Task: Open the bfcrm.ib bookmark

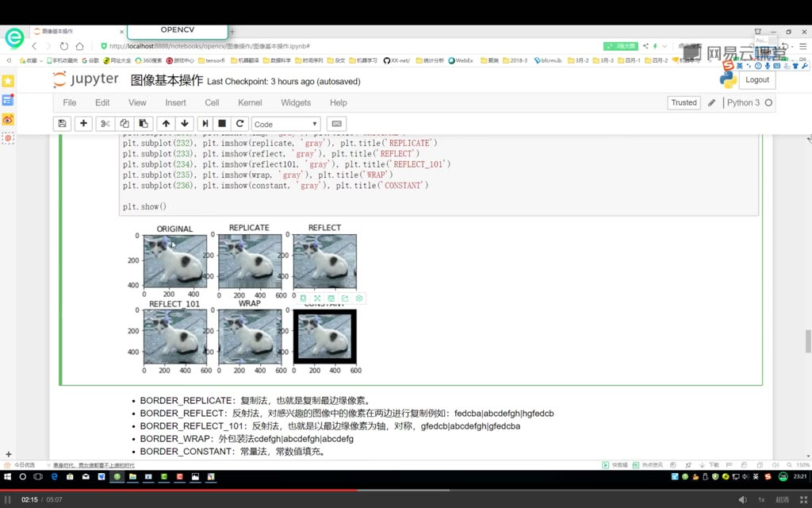Action: 547,60
